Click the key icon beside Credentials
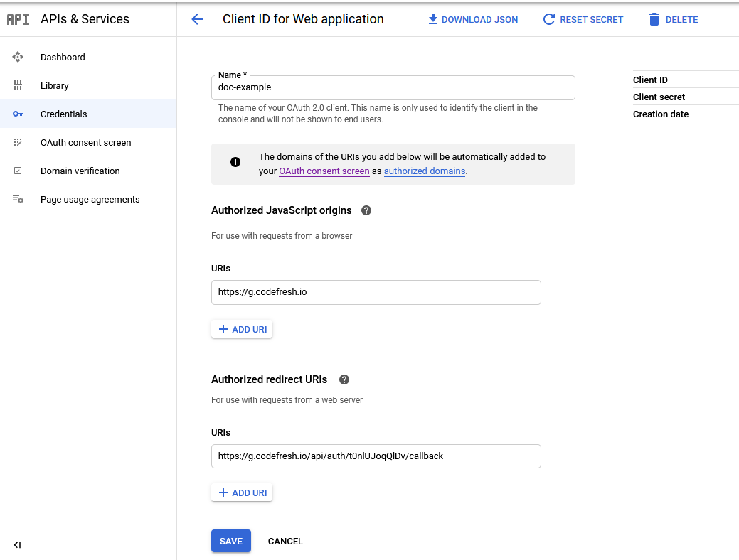This screenshot has height=560, width=739. pos(18,114)
